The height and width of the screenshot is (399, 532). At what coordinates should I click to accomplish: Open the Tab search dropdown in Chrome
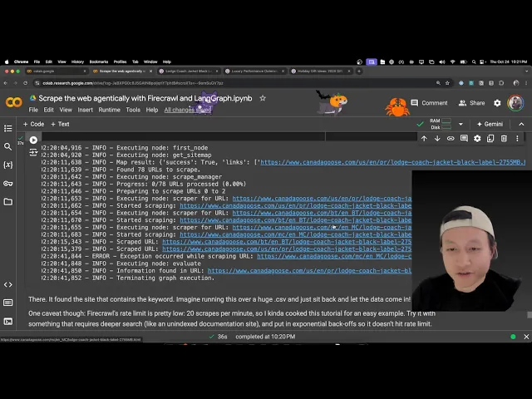click(526, 71)
